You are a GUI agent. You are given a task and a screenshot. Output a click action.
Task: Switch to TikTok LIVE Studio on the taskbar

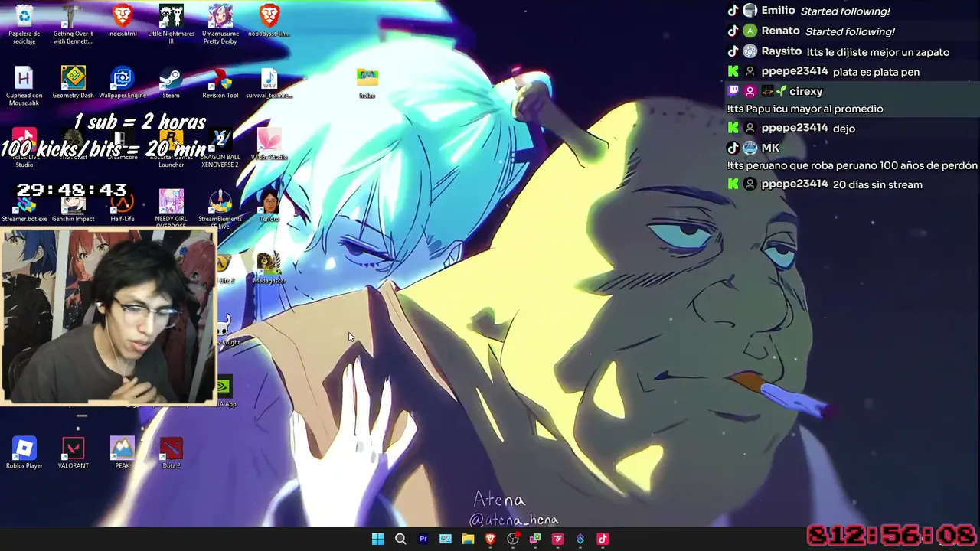coord(603,539)
